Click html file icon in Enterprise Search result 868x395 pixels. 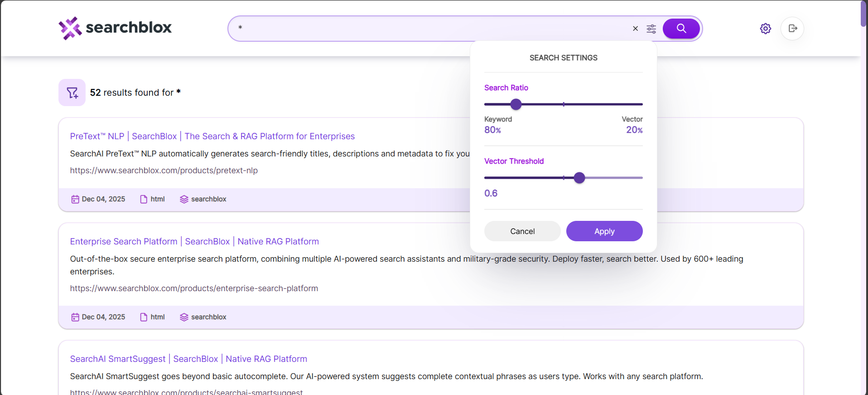(144, 317)
